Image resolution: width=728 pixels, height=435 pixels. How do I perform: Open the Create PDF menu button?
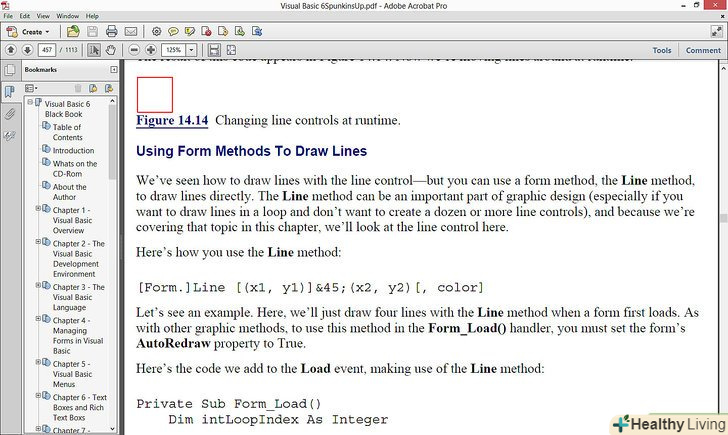tap(28, 32)
